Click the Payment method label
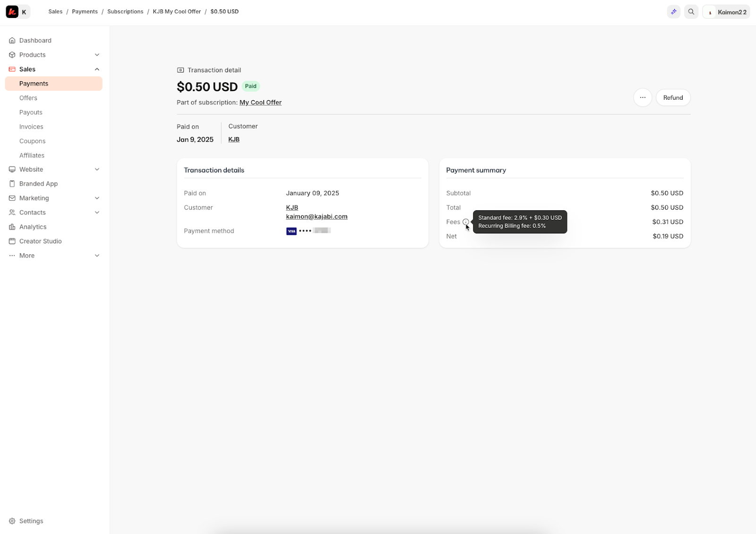Image resolution: width=756 pixels, height=534 pixels. 209,231
